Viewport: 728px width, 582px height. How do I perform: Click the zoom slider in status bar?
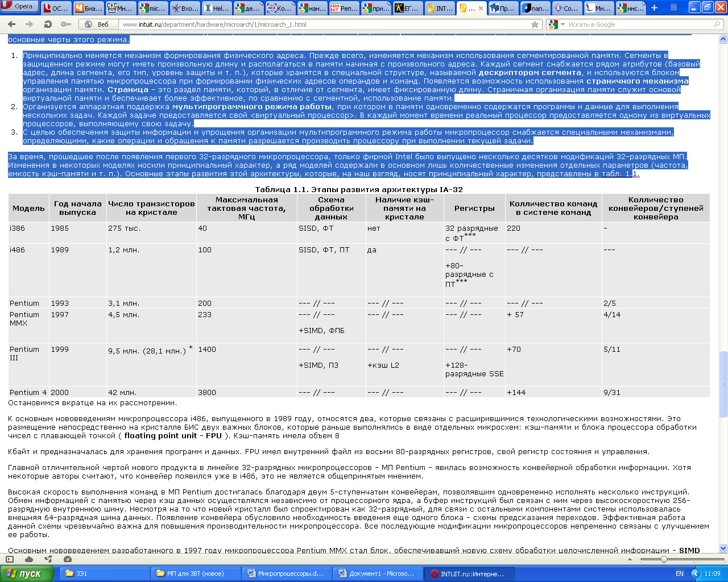[x=663, y=559]
